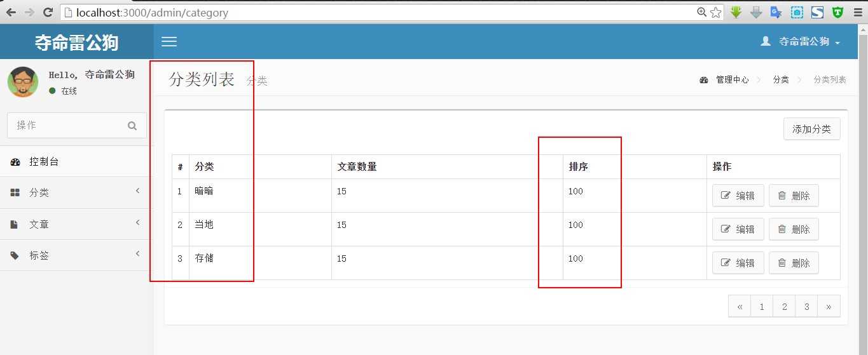Screen dimensions: 868x355
Task: Click the green download arrow extension icon
Action: click(736, 12)
